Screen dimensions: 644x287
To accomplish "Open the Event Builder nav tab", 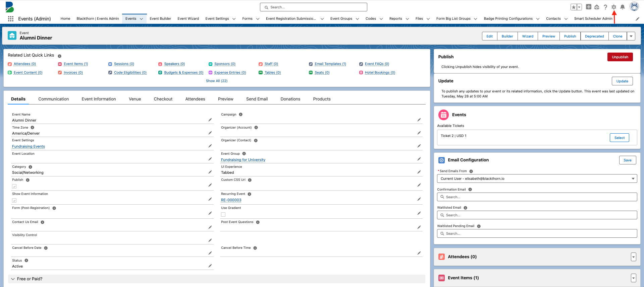I will [x=160, y=19].
